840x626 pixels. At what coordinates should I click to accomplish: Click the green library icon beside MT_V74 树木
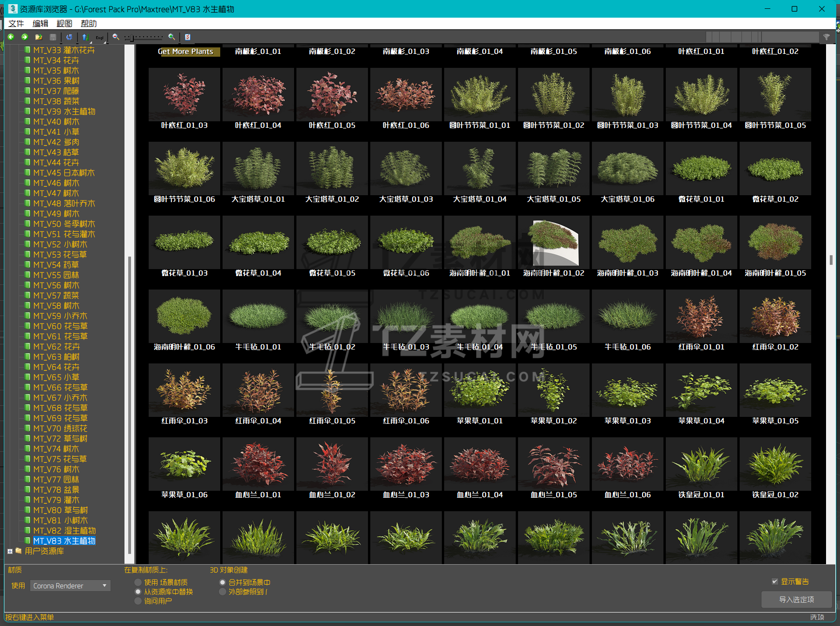(x=27, y=449)
